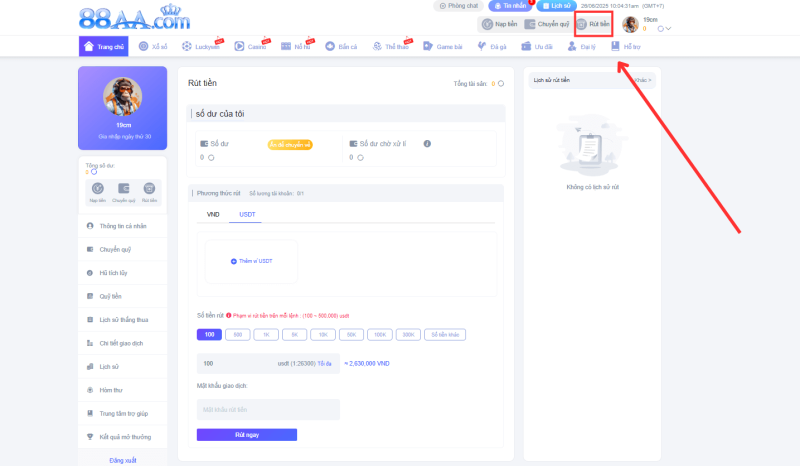Switch to the USDT withdrawal tab

pos(247,214)
